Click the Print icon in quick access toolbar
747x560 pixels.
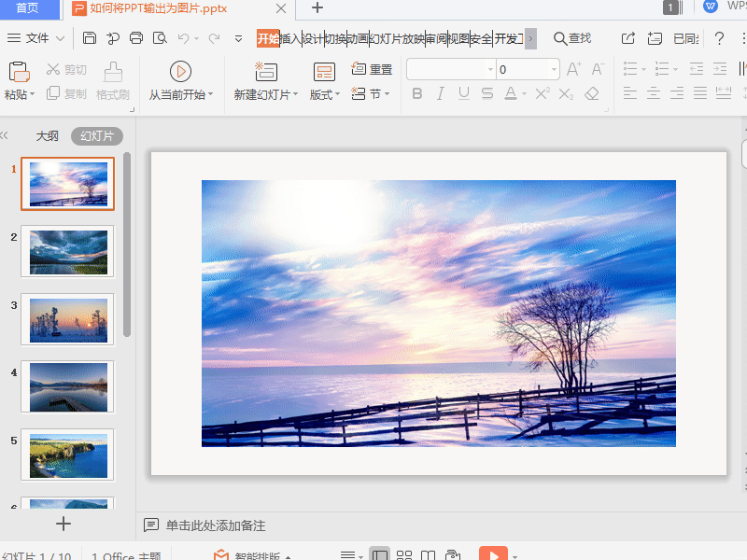(x=136, y=38)
